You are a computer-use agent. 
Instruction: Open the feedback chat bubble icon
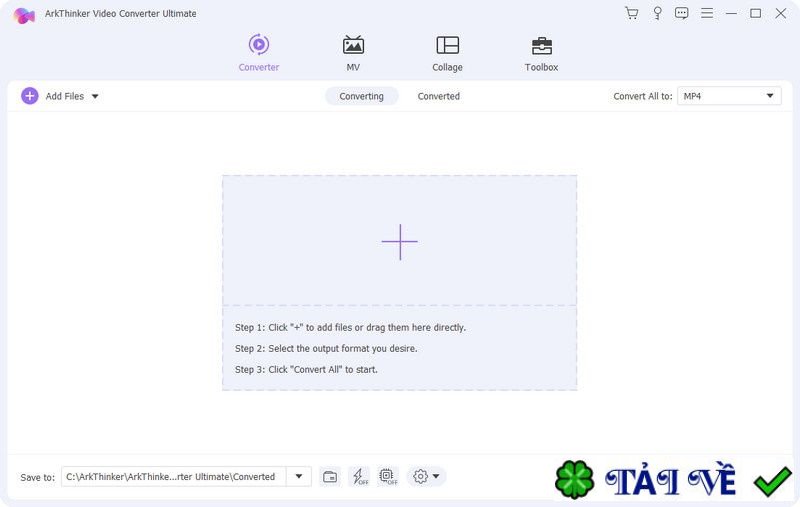point(681,13)
